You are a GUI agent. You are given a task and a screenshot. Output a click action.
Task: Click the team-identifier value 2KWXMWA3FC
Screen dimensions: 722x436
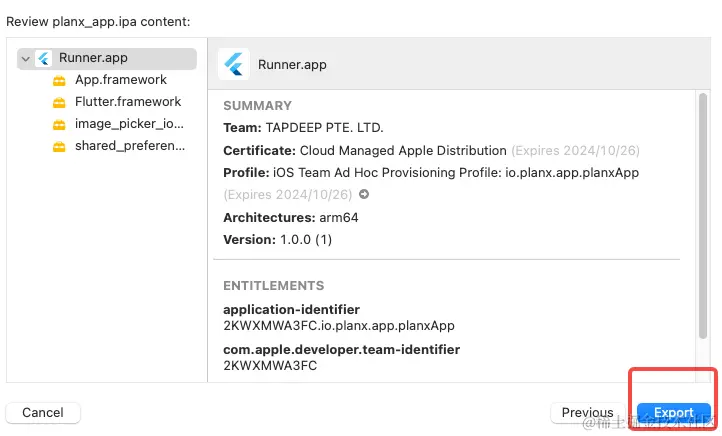pos(270,366)
